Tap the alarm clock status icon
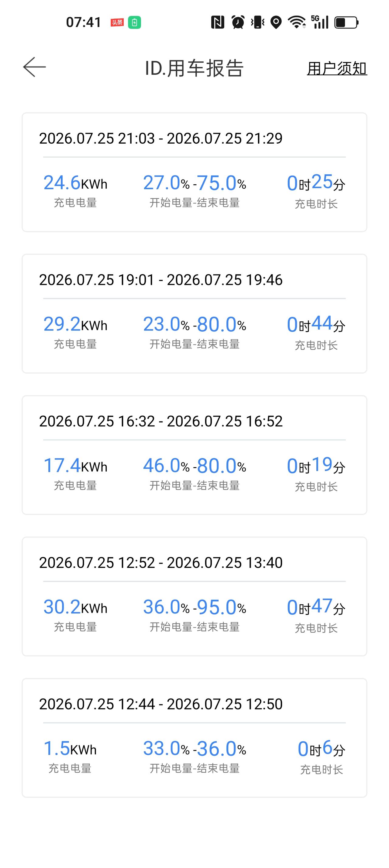389x868 pixels. coord(238,22)
